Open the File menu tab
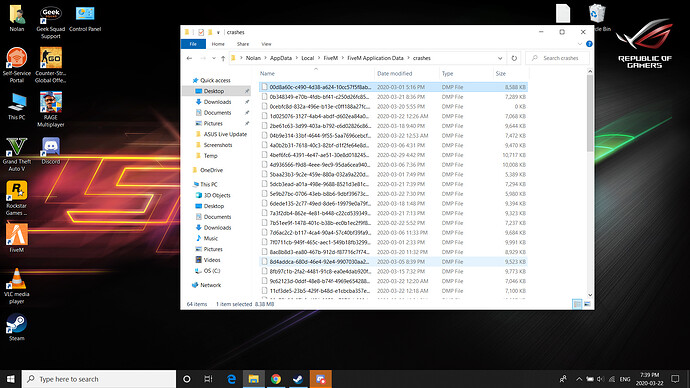The height and width of the screenshot is (388, 690). pyautogui.click(x=193, y=44)
